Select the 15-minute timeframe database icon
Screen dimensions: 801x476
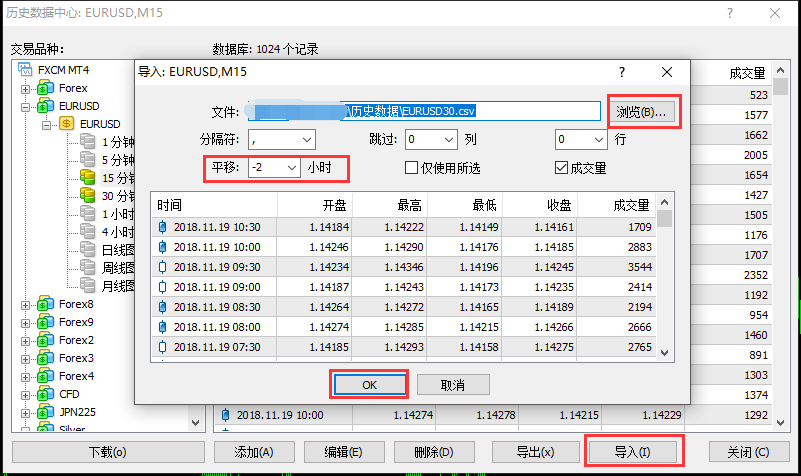(x=88, y=178)
